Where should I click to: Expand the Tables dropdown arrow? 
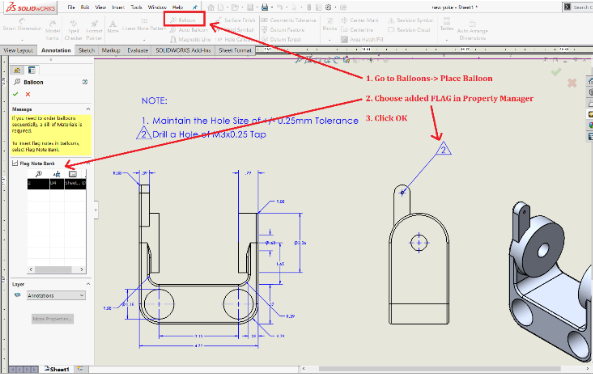[x=447, y=40]
